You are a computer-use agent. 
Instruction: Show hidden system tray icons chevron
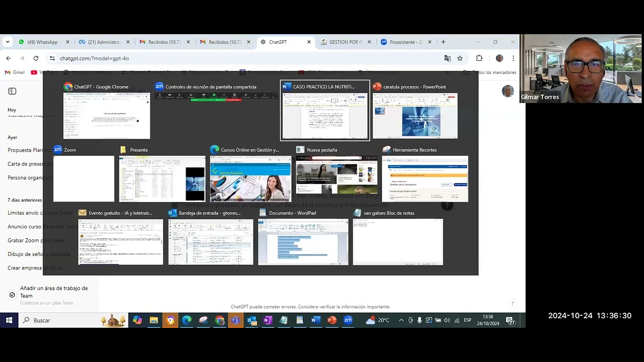(401, 320)
